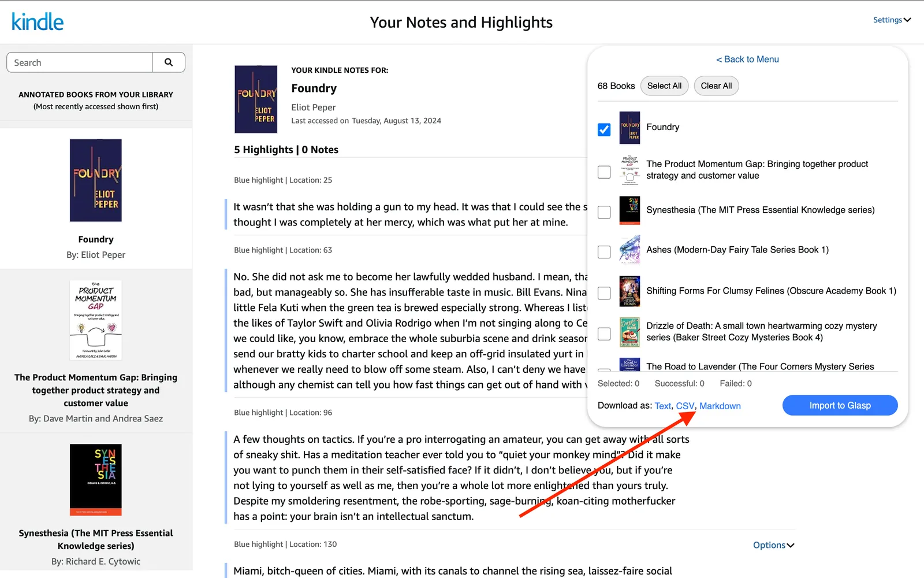Click highlight text starting 'It wasn't that she'
This screenshot has width=924, height=578.
click(x=410, y=214)
